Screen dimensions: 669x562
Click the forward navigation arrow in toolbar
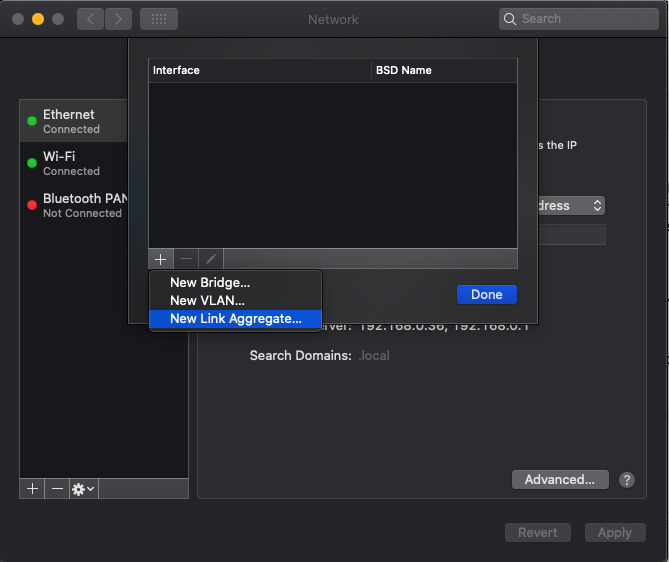pos(118,19)
